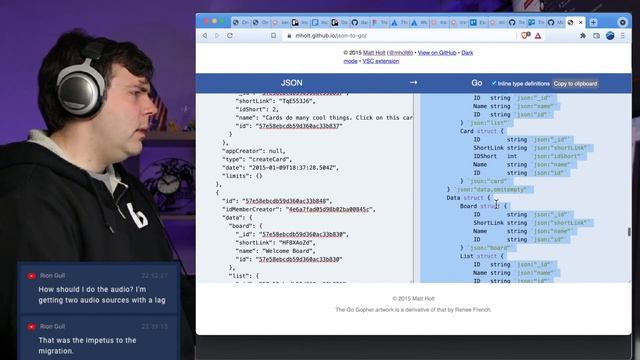Close the active json-to-go tab

[580, 22]
